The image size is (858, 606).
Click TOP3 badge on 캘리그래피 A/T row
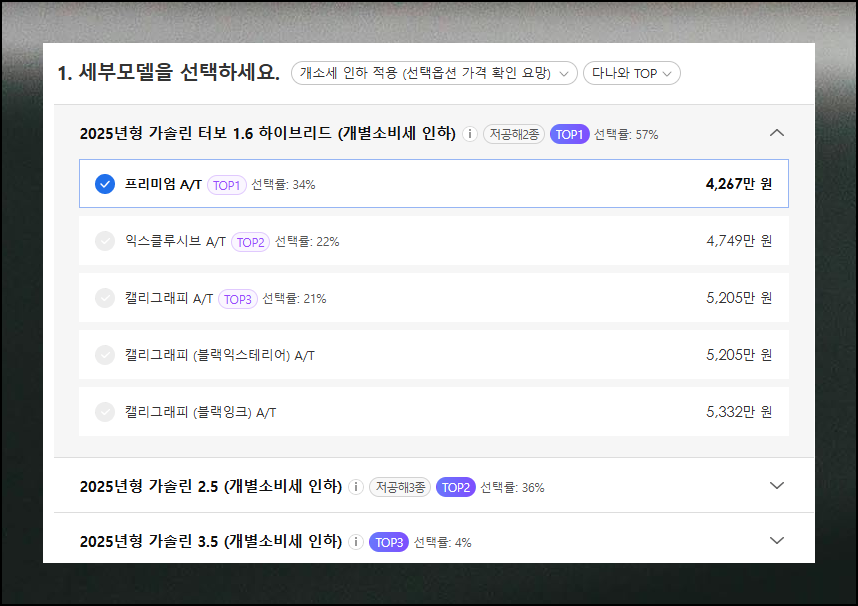[237, 299]
